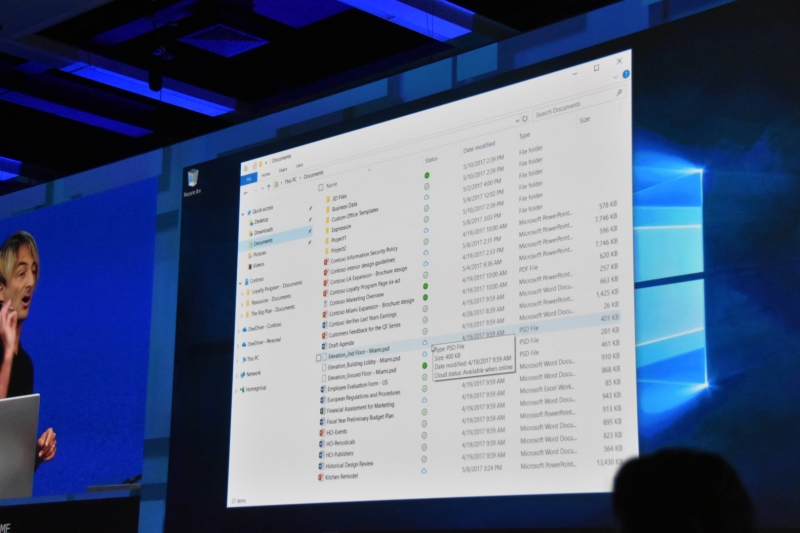Click the Back arrow navigation icon
Screen dimensions: 800x533
pyautogui.click(x=247, y=193)
